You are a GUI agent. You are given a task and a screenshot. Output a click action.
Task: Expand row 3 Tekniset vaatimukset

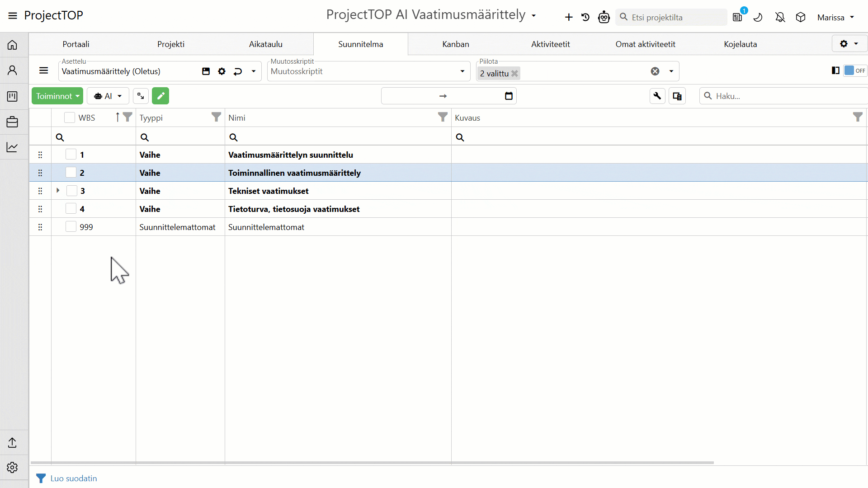(58, 191)
